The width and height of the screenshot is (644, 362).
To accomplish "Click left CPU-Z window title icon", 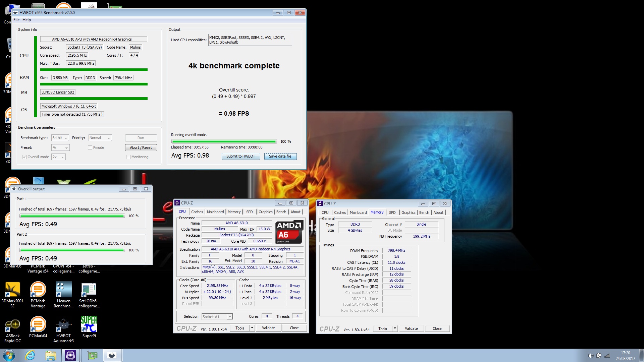I will click(x=177, y=203).
